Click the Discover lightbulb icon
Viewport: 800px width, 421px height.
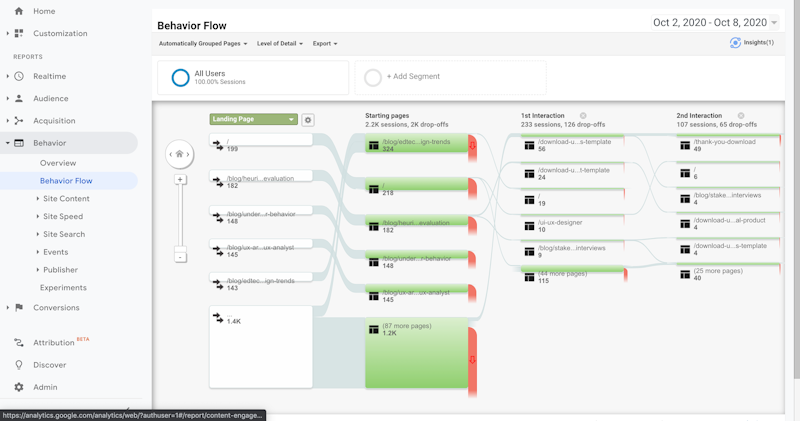[x=18, y=365]
